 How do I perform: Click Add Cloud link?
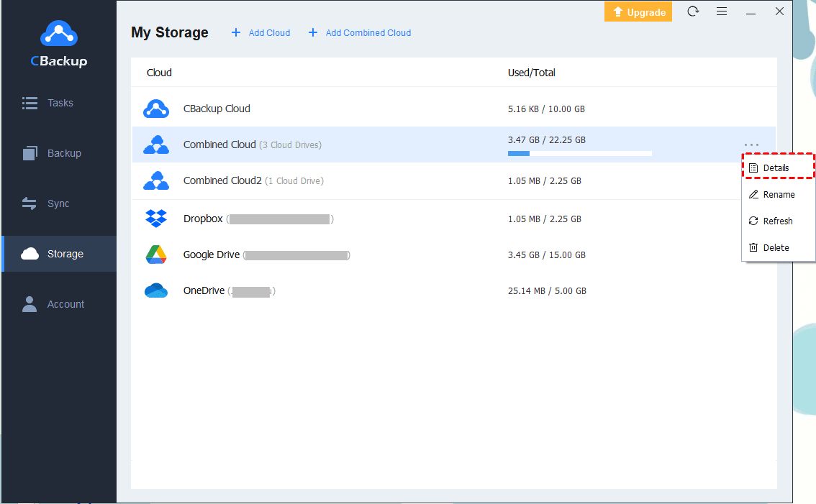coord(260,32)
